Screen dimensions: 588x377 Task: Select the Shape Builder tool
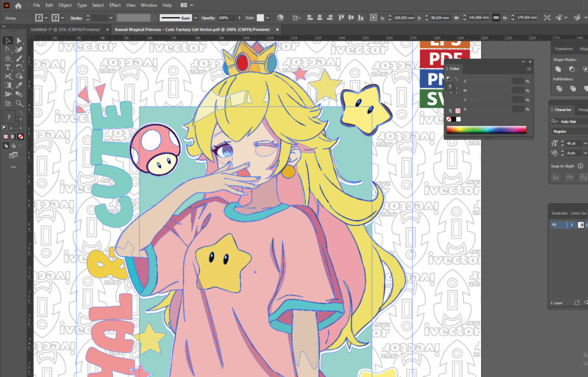pyautogui.click(x=19, y=76)
